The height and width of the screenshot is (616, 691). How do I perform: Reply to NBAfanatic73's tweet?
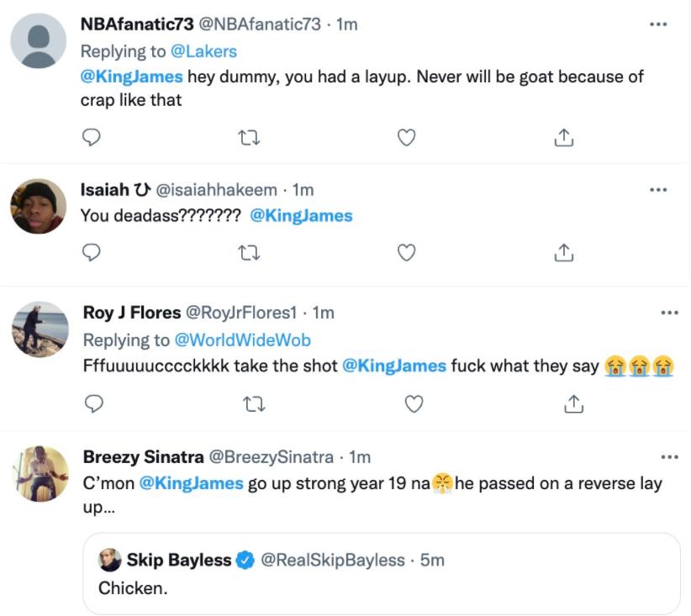tap(93, 136)
